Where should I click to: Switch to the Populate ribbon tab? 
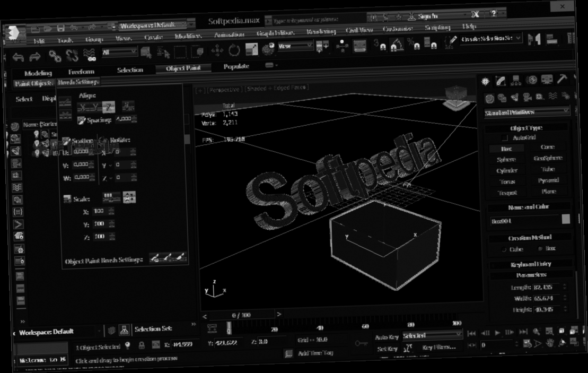(x=236, y=66)
